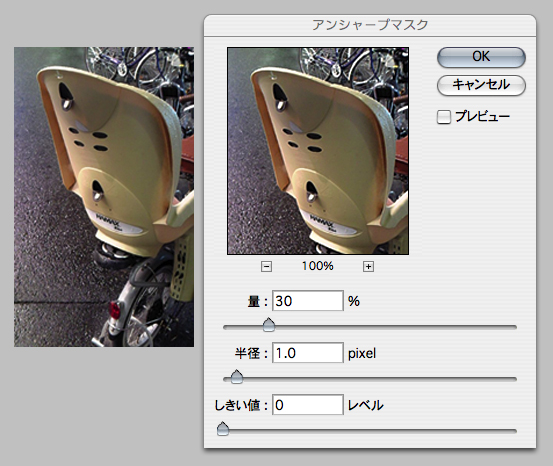The height and width of the screenshot is (466, 553).
Task: Click the しきい値 threshold slider handle
Action: (x=223, y=429)
